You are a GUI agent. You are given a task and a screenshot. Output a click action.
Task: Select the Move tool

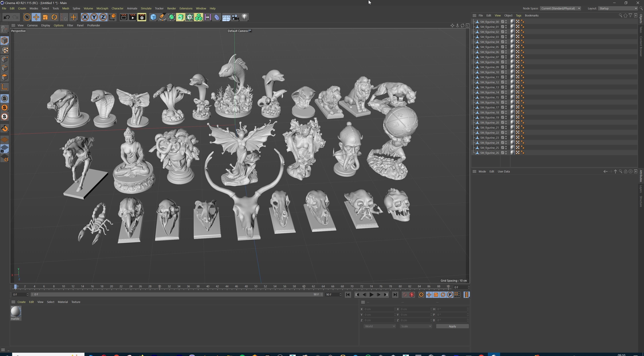pyautogui.click(x=36, y=17)
